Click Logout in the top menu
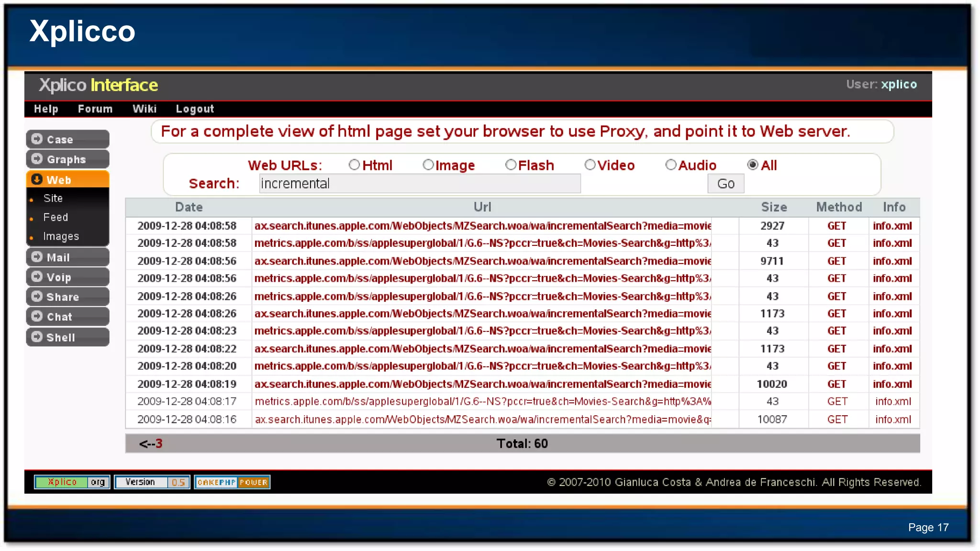The width and height of the screenshot is (980, 551). click(x=195, y=109)
